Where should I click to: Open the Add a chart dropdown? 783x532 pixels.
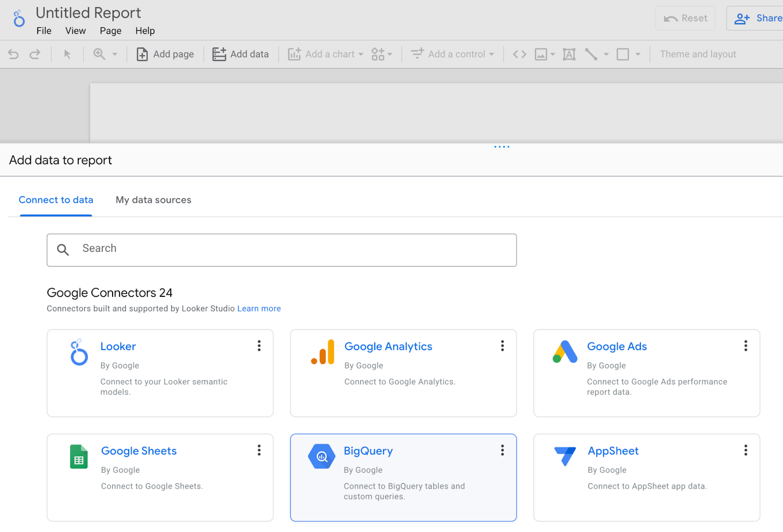[325, 54]
